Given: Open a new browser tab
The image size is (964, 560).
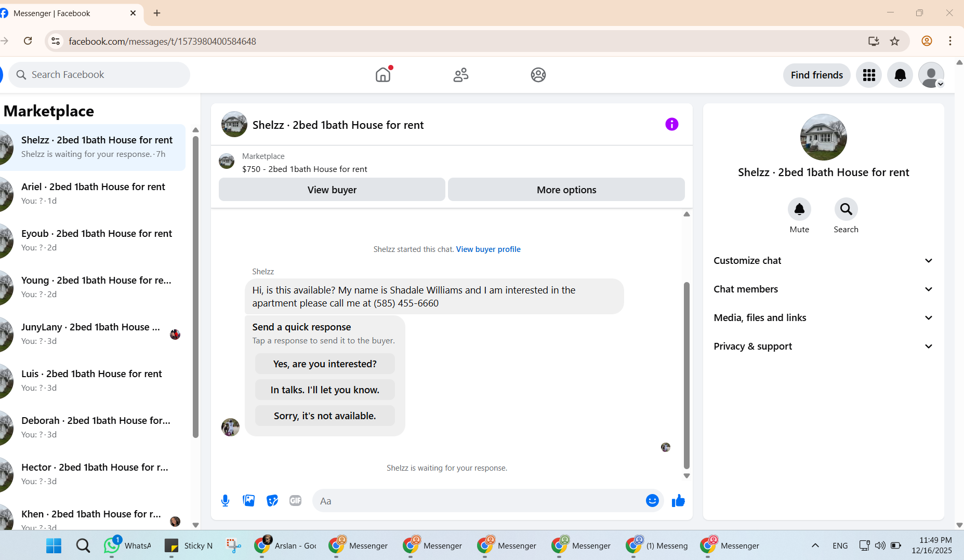Looking at the screenshot, I should (157, 13).
